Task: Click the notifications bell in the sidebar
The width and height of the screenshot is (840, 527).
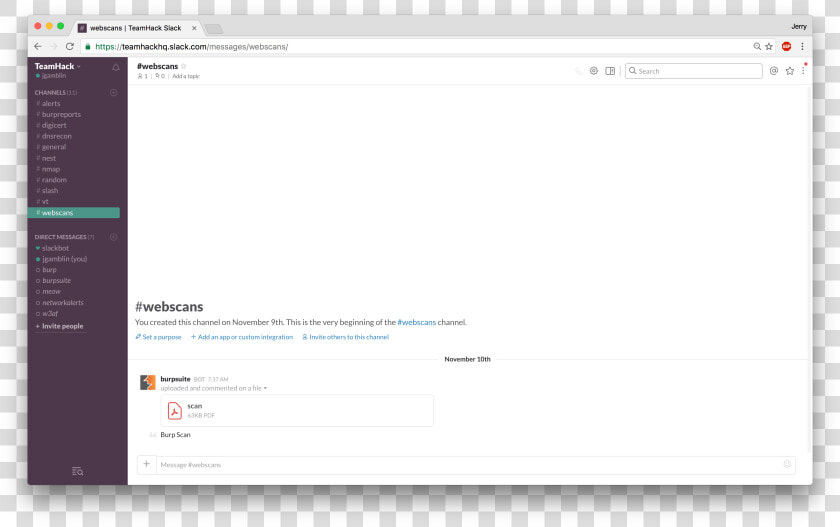Action: point(116,67)
